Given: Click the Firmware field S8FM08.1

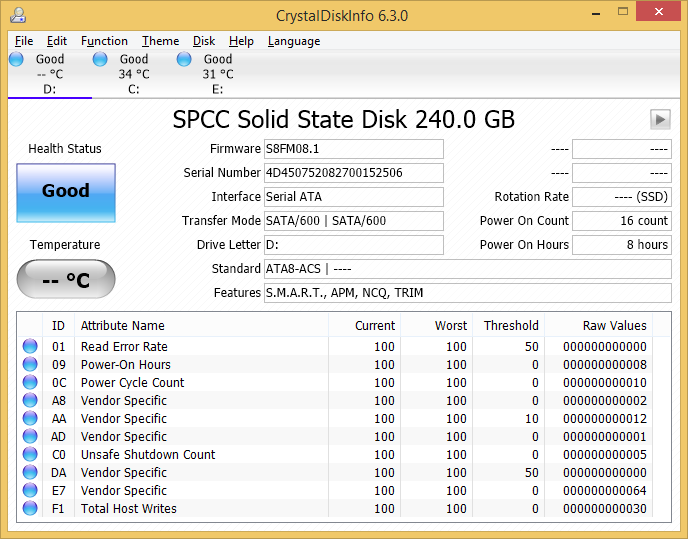Looking at the screenshot, I should click(x=354, y=149).
